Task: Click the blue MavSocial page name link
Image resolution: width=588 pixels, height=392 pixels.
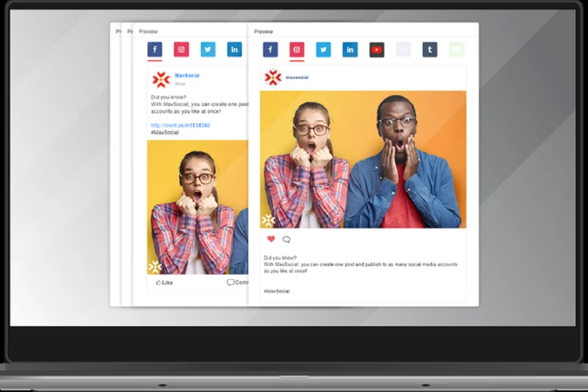Action: 187,76
